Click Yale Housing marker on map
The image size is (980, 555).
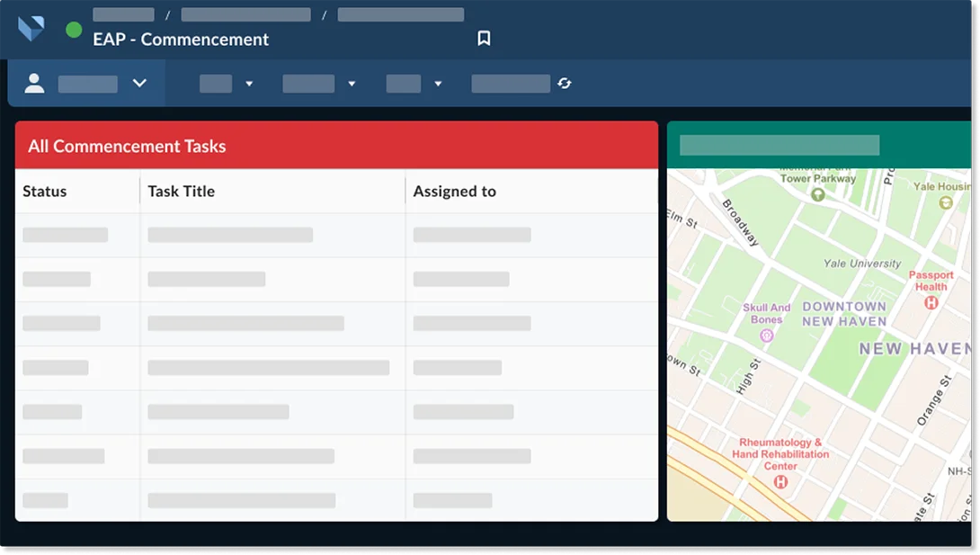pyautogui.click(x=946, y=202)
